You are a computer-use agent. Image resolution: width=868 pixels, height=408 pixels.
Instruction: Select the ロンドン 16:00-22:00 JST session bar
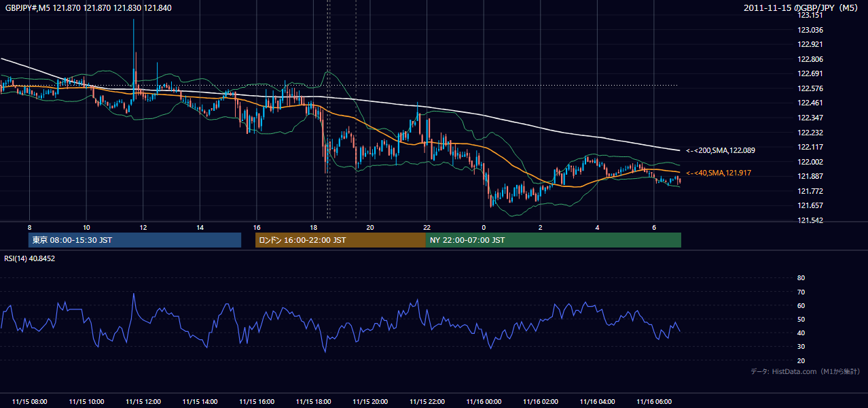[340, 240]
